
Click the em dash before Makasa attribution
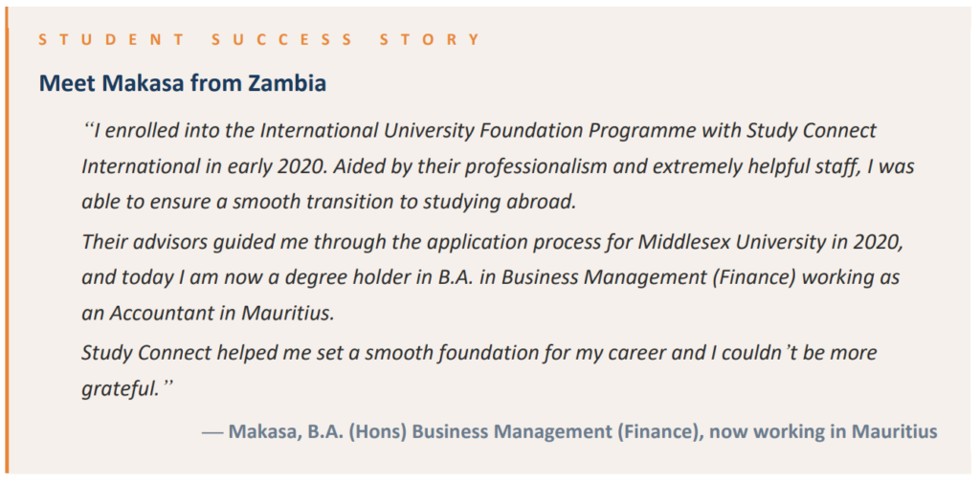(x=212, y=432)
